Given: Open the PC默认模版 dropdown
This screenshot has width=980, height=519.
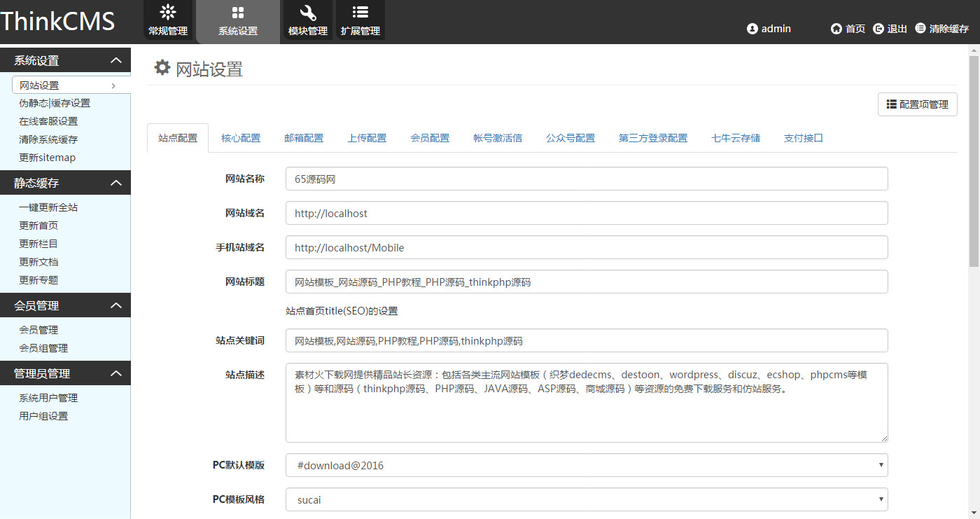Looking at the screenshot, I should [x=587, y=465].
